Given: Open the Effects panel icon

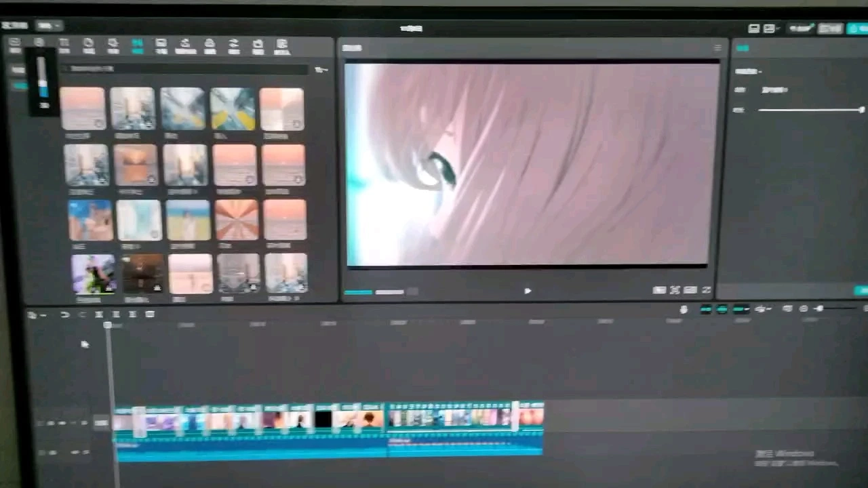Looking at the screenshot, I should click(113, 45).
